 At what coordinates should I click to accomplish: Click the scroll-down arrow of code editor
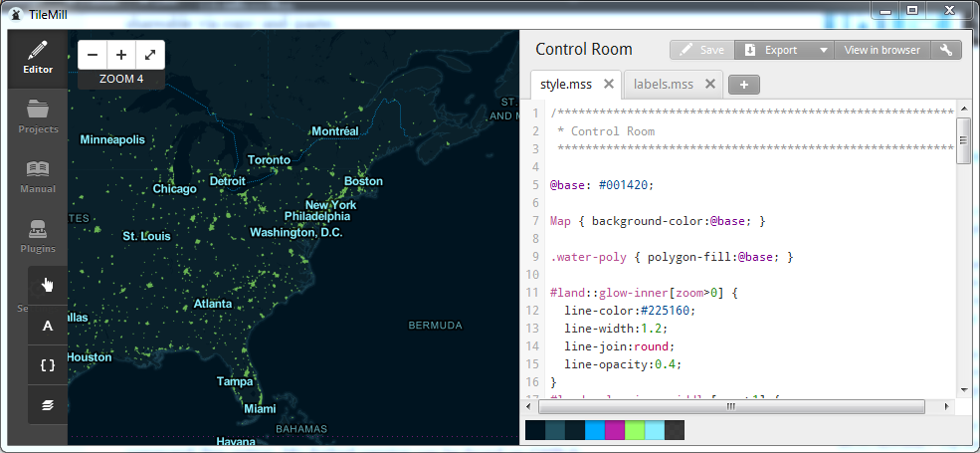click(964, 388)
